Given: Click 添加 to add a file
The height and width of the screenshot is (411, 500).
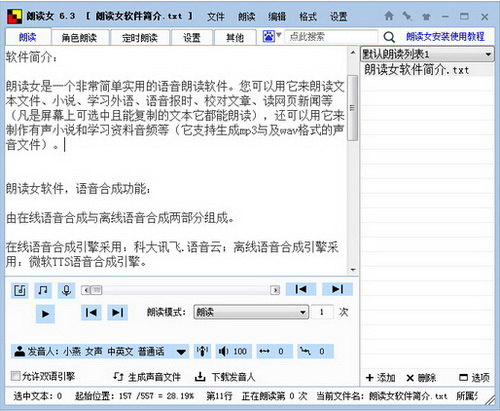Looking at the screenshot, I should tap(380, 378).
